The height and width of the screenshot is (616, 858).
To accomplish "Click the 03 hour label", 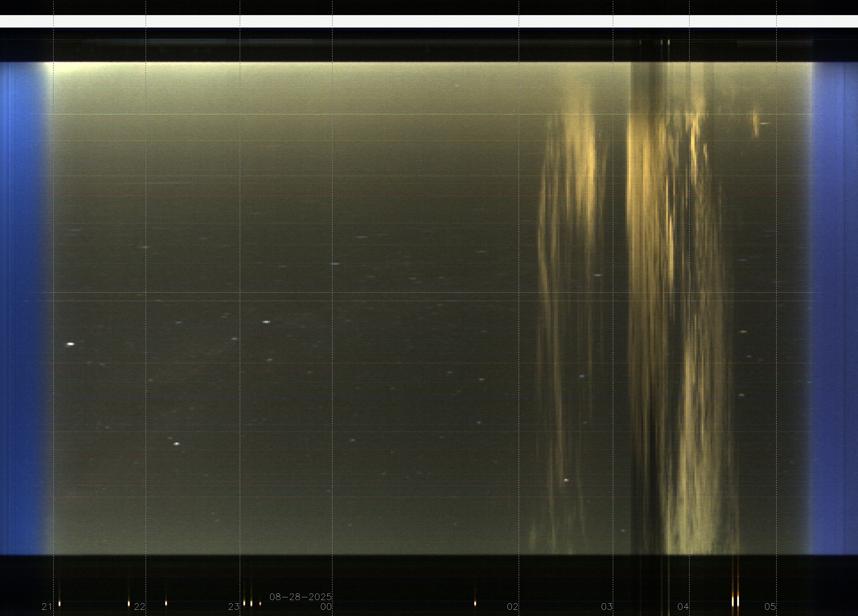I will click(x=607, y=607).
